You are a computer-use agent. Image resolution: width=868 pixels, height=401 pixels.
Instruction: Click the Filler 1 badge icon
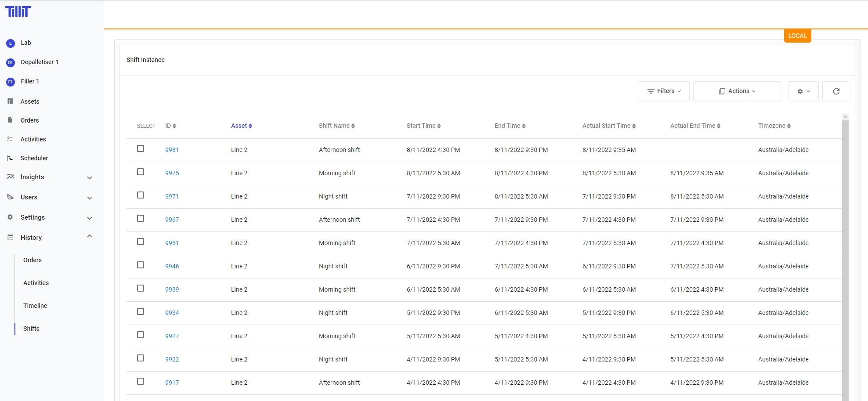(11, 82)
